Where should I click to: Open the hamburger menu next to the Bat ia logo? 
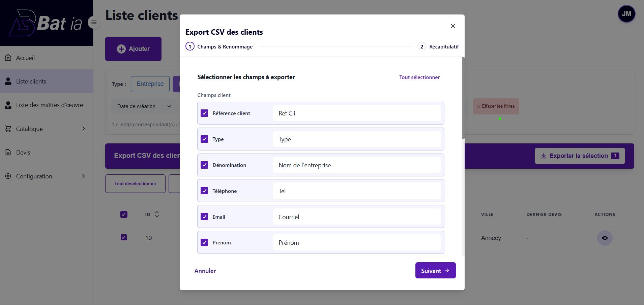pos(94,22)
